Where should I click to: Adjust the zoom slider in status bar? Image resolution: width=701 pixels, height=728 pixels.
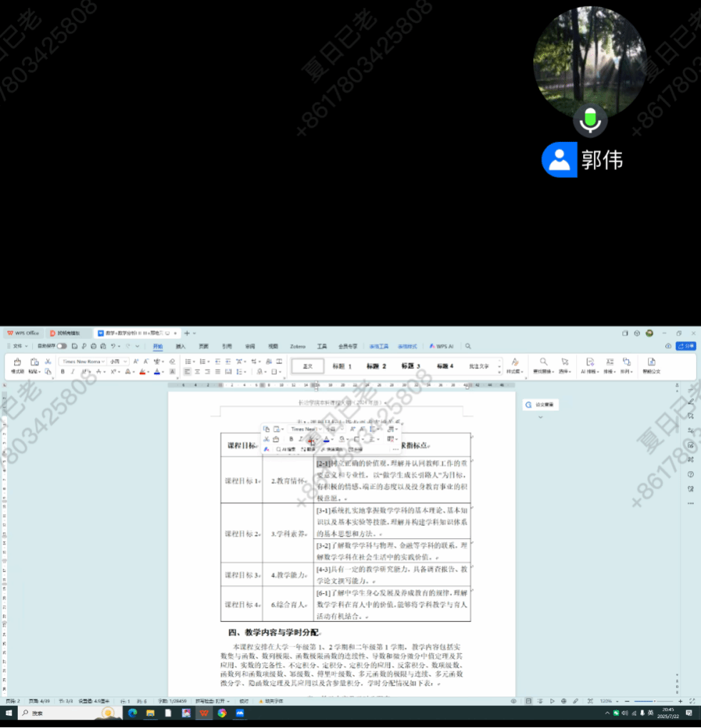click(x=653, y=701)
